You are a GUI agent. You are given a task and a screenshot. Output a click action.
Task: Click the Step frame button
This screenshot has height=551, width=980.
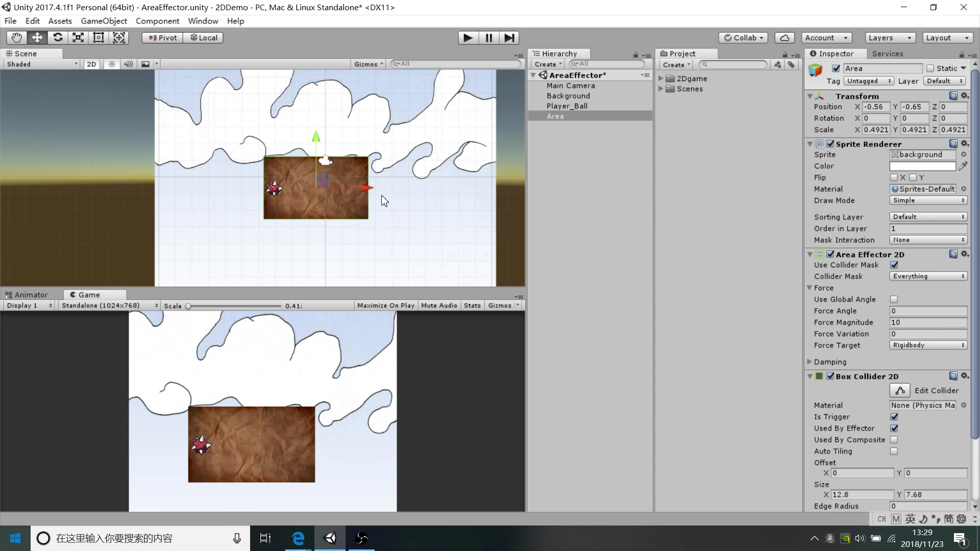[x=509, y=38]
